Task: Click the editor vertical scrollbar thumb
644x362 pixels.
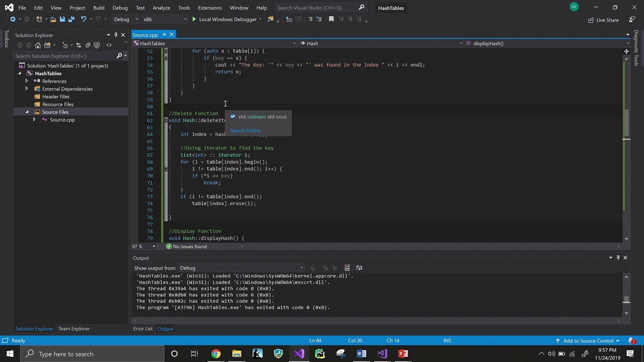Action: (x=626, y=123)
